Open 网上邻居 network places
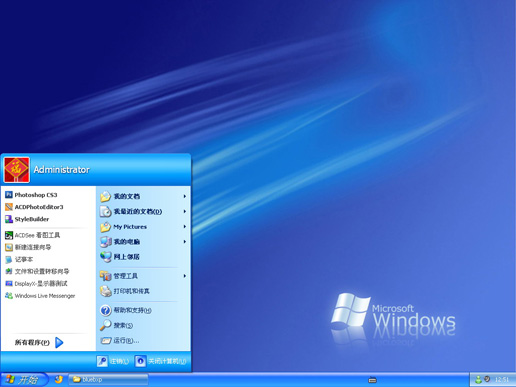 point(120,257)
